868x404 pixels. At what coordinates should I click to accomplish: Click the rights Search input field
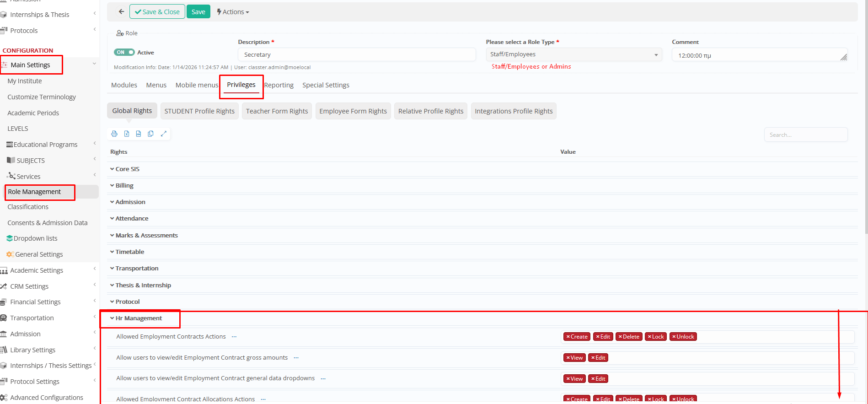tap(805, 135)
